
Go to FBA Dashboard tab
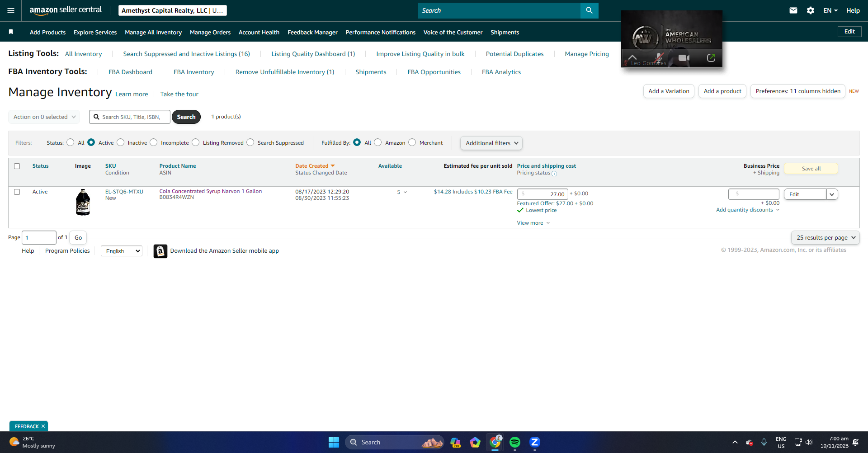tap(130, 72)
